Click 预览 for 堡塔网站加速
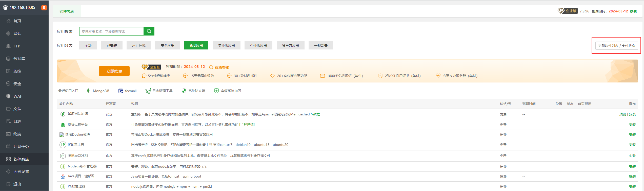Screen dimensions: 644x191 tap(622, 114)
